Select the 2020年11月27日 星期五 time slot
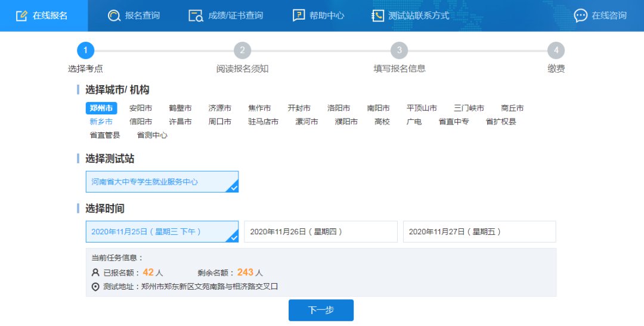The image size is (644, 326). click(479, 232)
